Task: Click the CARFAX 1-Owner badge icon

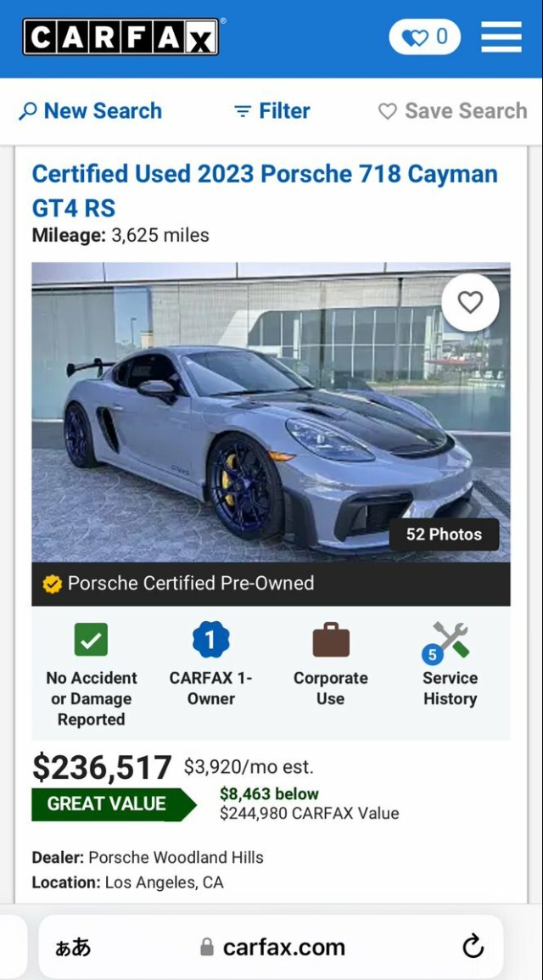Action: pos(210,640)
